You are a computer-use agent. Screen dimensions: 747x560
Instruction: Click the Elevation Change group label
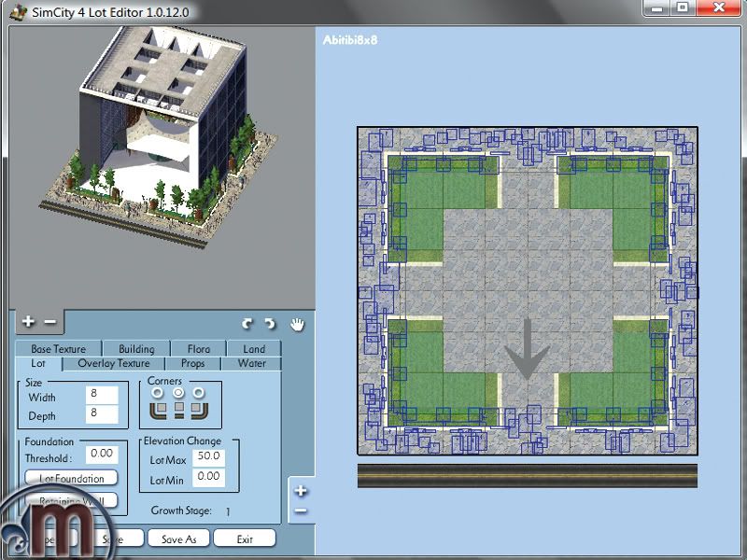[182, 441]
